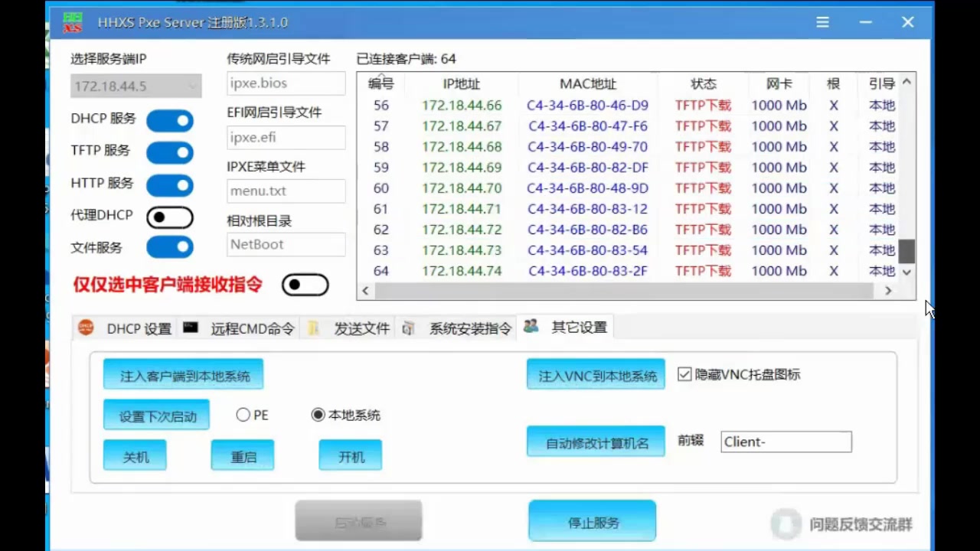
Task: Minimize the Pxe Server window
Action: [x=866, y=22]
